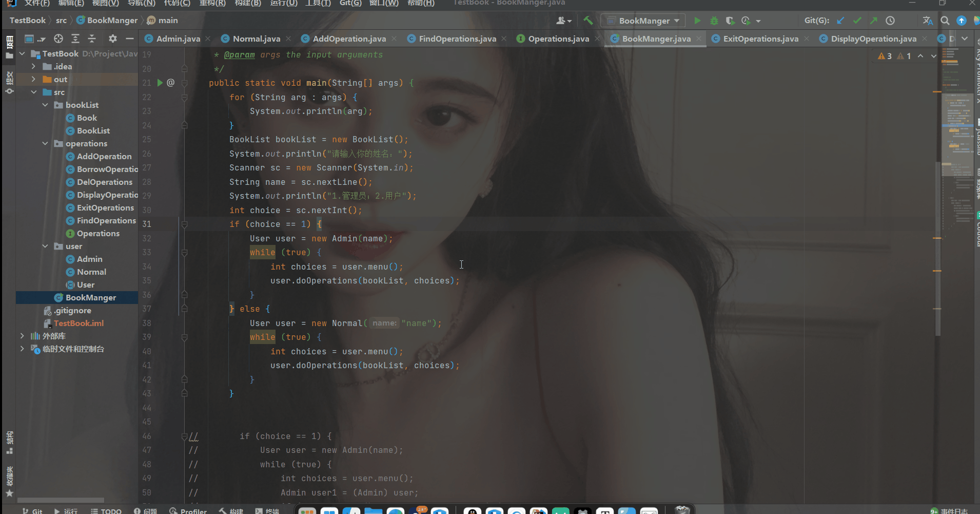Open the Git tool window at bottom

coord(32,511)
